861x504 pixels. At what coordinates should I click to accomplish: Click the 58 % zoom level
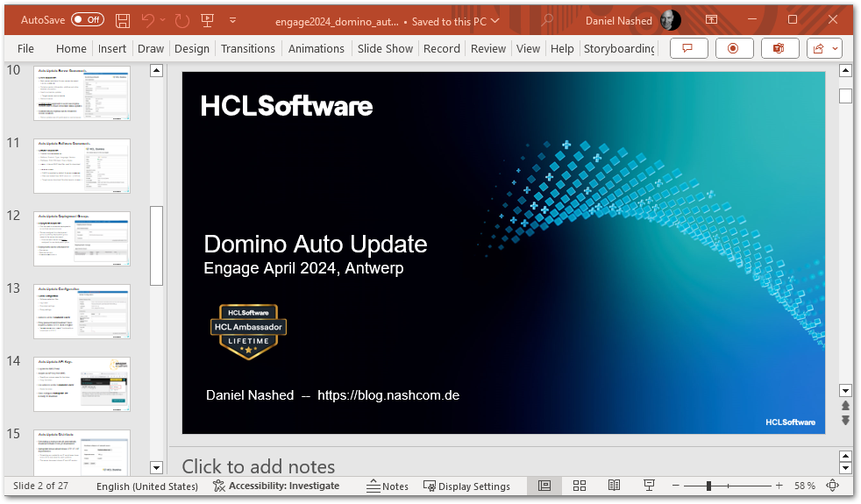pos(804,486)
